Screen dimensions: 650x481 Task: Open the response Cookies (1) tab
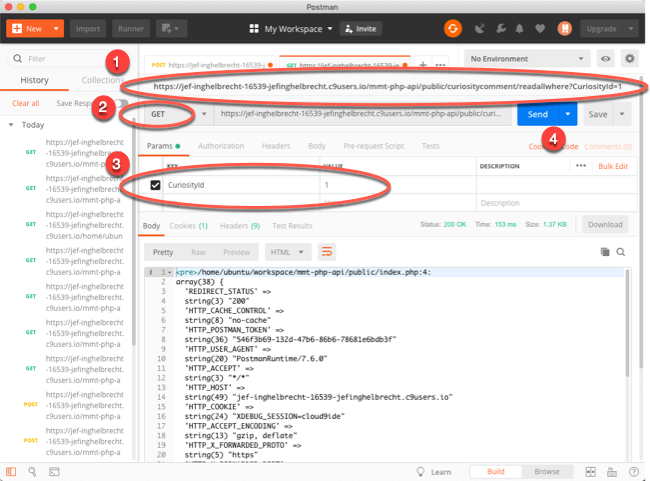[x=189, y=226]
